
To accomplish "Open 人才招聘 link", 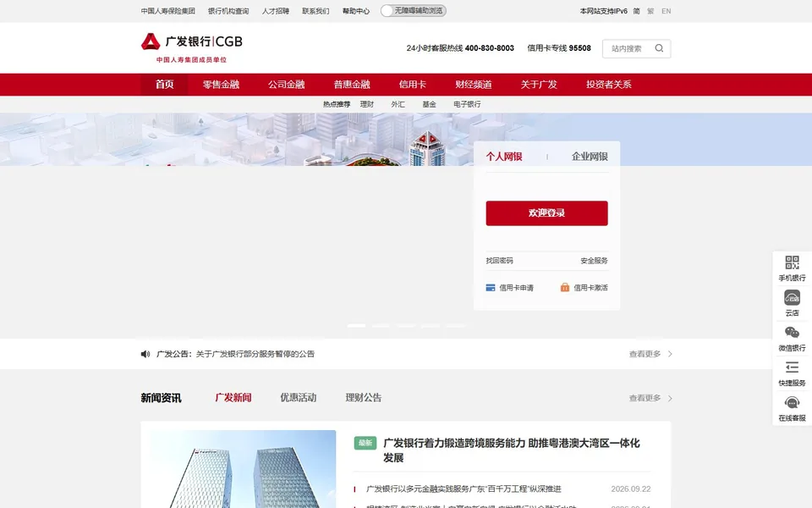I will pyautogui.click(x=276, y=11).
